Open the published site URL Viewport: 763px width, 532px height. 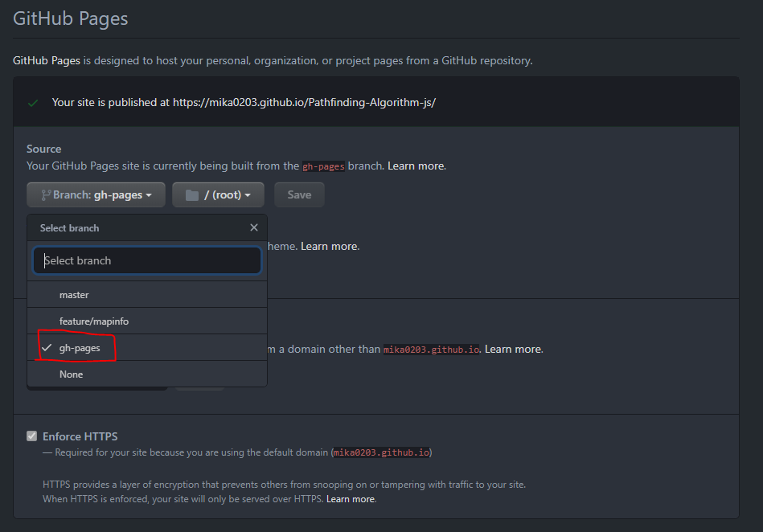click(304, 103)
